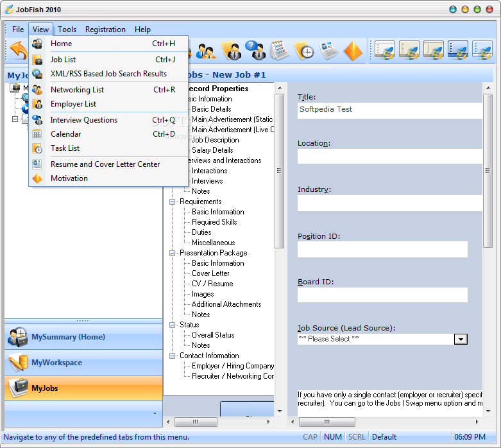
Task: Go to MySummary (Home) pane
Action: (83, 337)
